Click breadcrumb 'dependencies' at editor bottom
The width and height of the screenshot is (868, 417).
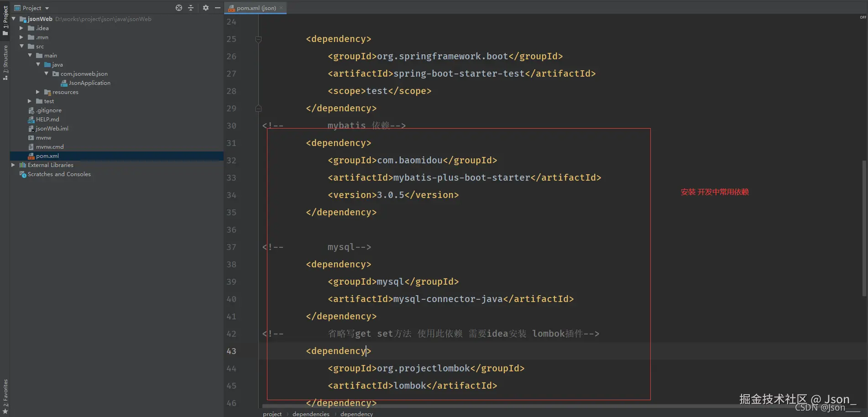[x=311, y=414]
